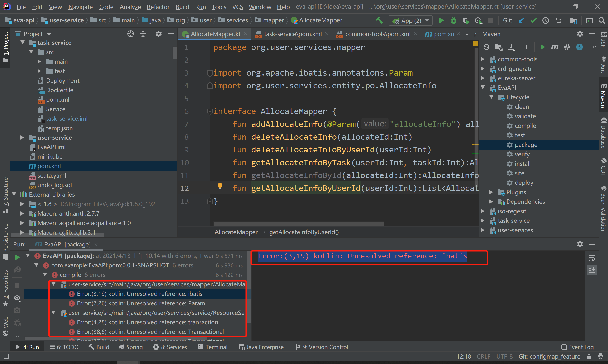Viewport: 608px width, 364px height.
Task: Toggle Maven offline mode icon
Action: tap(567, 47)
